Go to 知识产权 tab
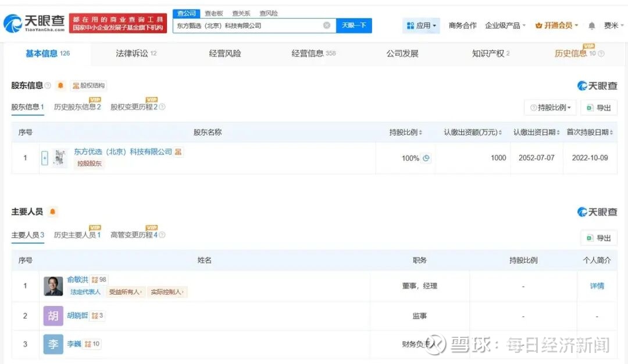628x364 pixels. pos(491,53)
